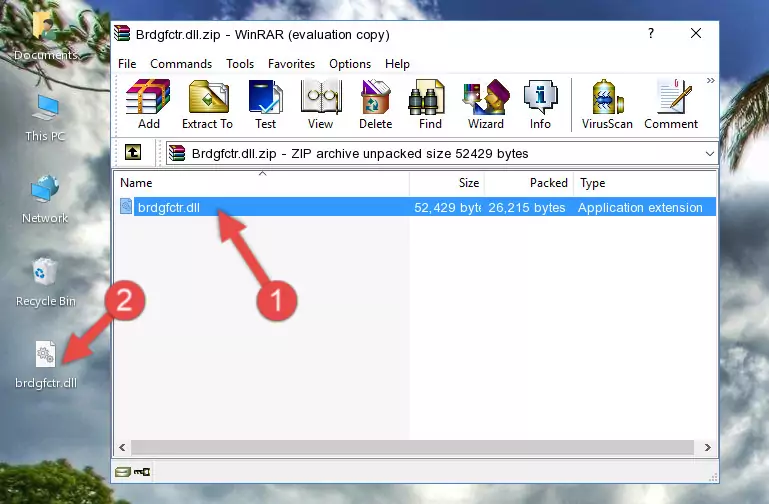Click the archive path field
769x504 pixels.
point(441,153)
